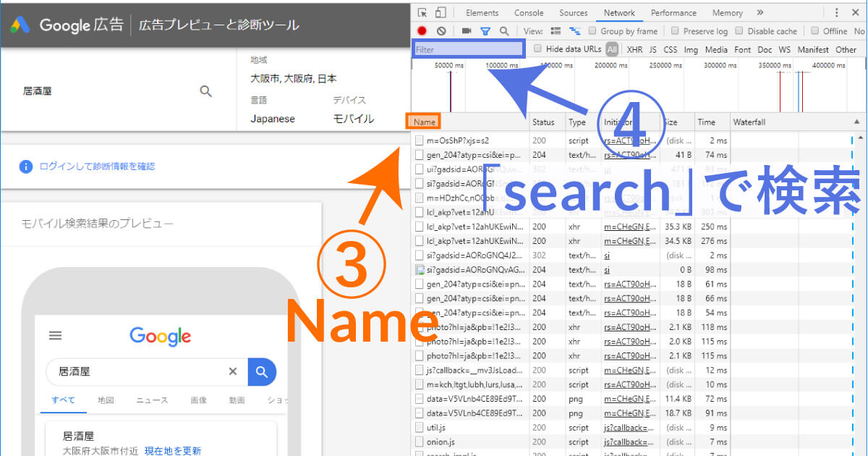This screenshot has height=456, width=868.
Task: Filter requests by Img type
Action: coord(691,50)
